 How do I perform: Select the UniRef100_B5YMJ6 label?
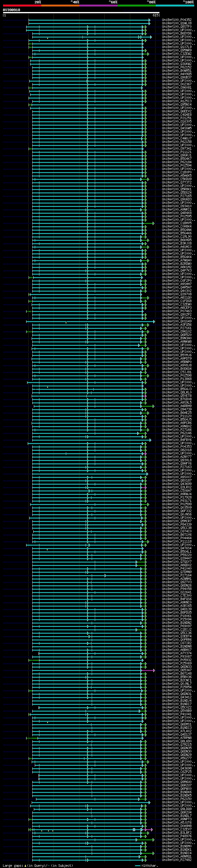click(x=177, y=355)
